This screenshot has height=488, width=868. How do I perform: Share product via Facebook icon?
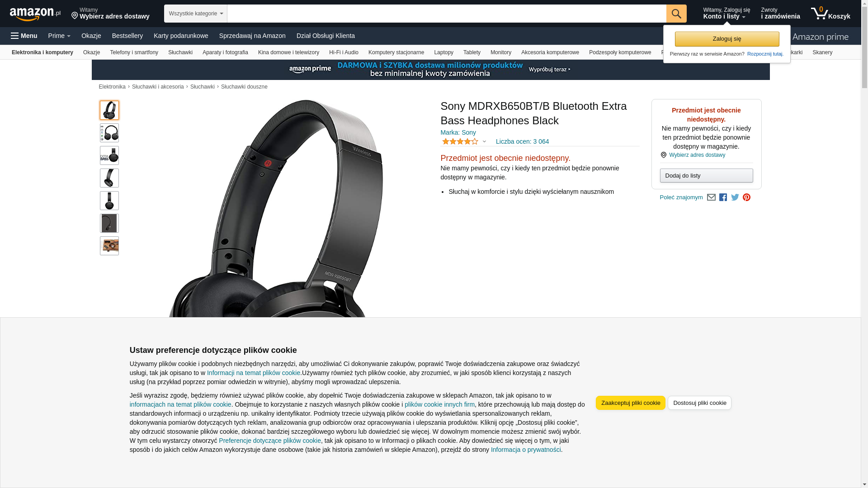(723, 197)
